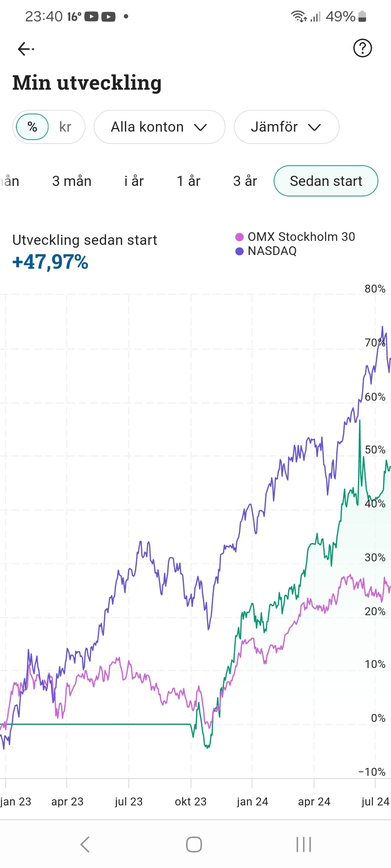Select the 'Sedan start' time period
This screenshot has height=868, width=391.
(326, 181)
